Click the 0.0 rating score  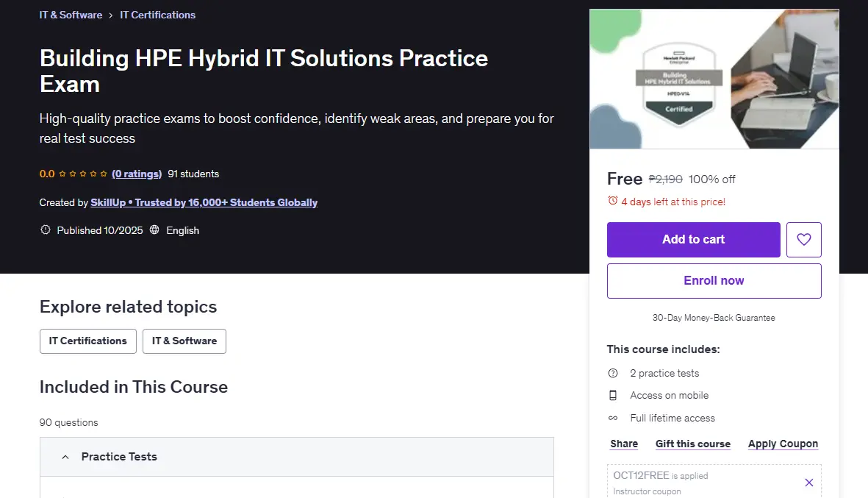[47, 174]
